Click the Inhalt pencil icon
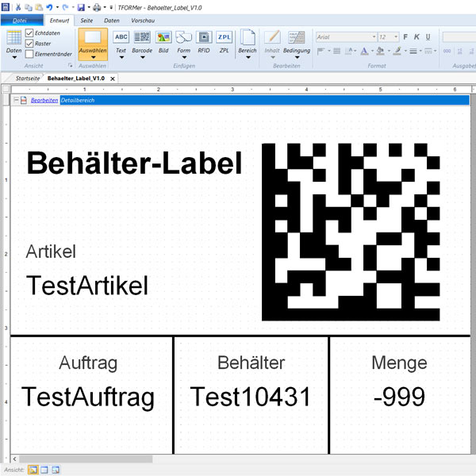The width and height of the screenshot is (476, 476). [x=272, y=37]
